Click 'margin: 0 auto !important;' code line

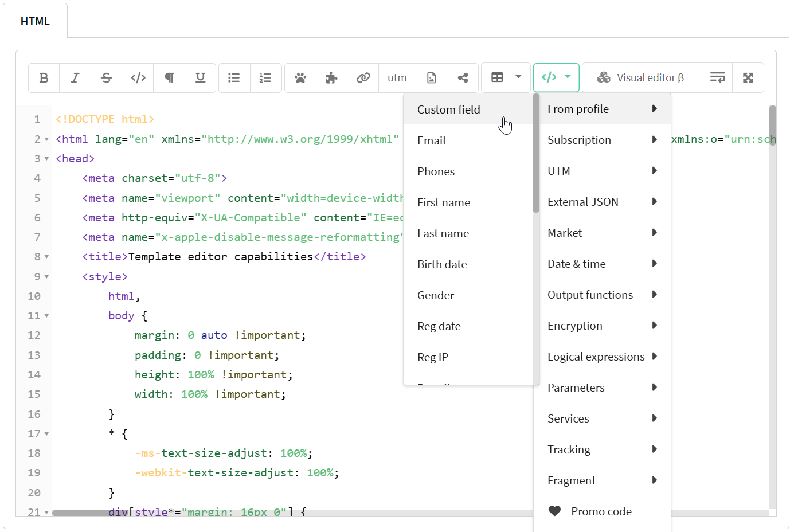(220, 335)
